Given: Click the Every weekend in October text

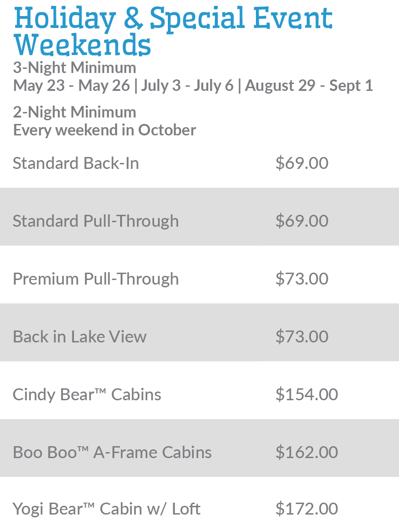Looking at the screenshot, I should [x=105, y=130].
